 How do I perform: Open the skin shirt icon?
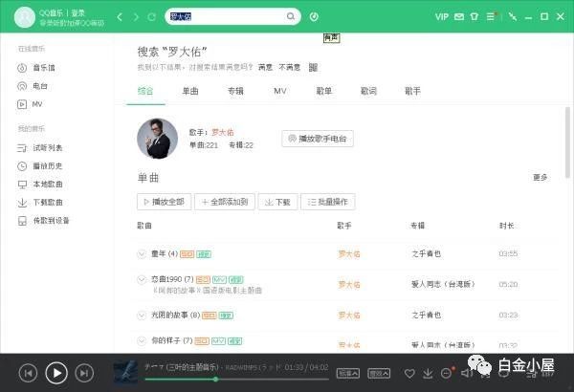(x=475, y=17)
